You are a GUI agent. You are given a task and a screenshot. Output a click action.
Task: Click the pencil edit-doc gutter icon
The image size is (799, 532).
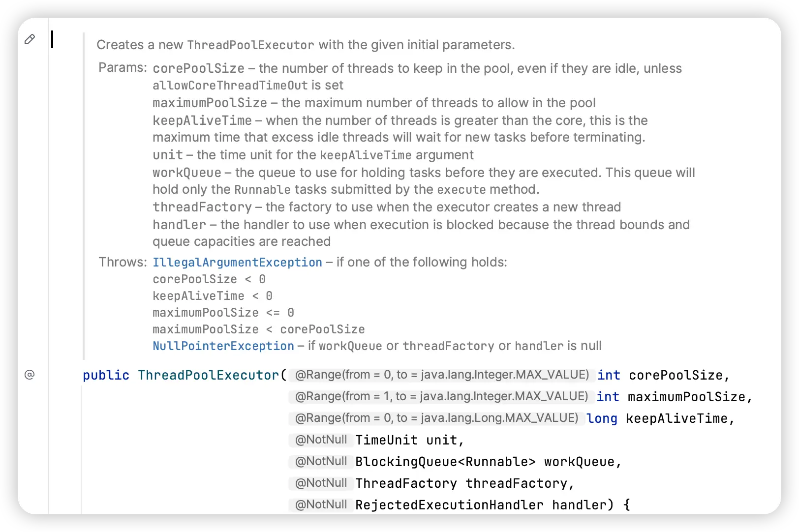[x=30, y=39]
